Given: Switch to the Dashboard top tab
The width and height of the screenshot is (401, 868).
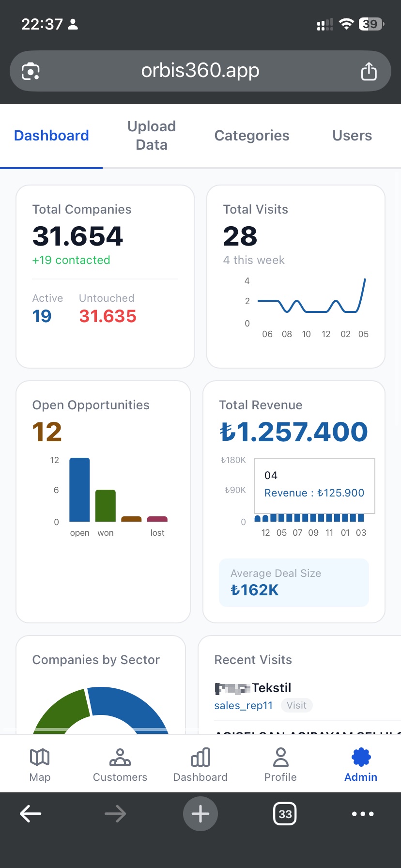Looking at the screenshot, I should tap(51, 136).
